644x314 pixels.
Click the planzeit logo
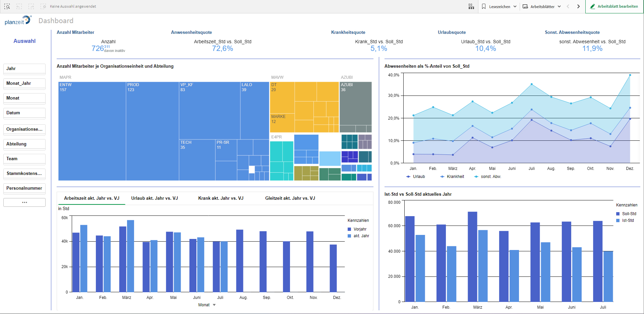[18, 20]
